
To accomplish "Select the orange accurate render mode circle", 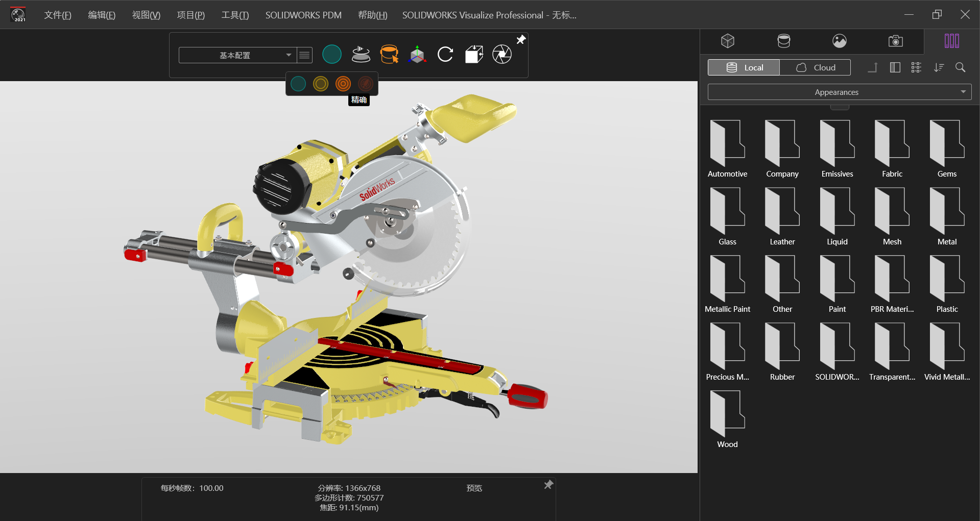I will pos(343,84).
